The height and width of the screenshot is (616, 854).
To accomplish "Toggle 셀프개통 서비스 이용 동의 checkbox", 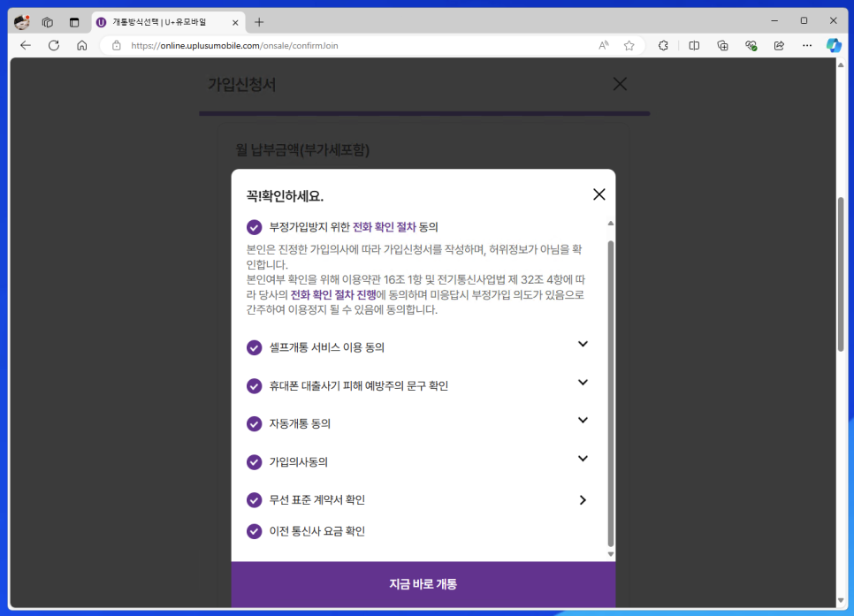I will [255, 347].
